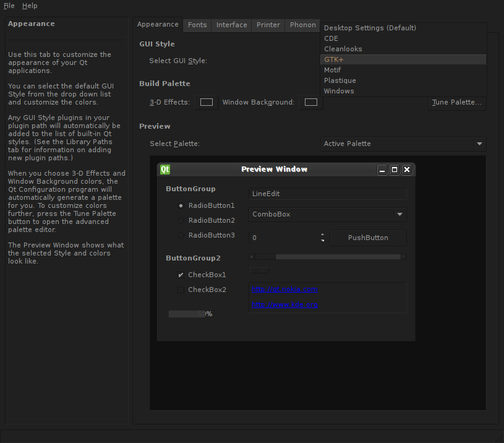Click the spin box value field
Image resolution: width=504 pixels, height=443 pixels.
click(x=284, y=238)
